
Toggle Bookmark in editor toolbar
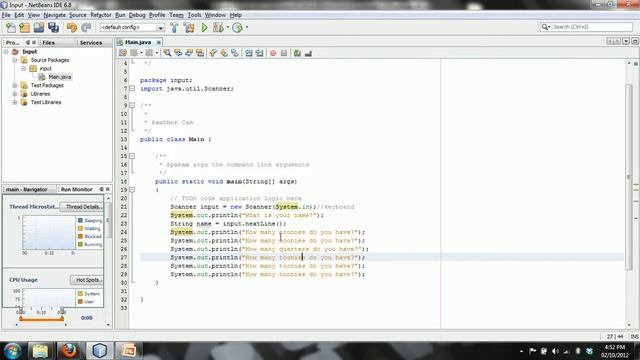coord(235,53)
